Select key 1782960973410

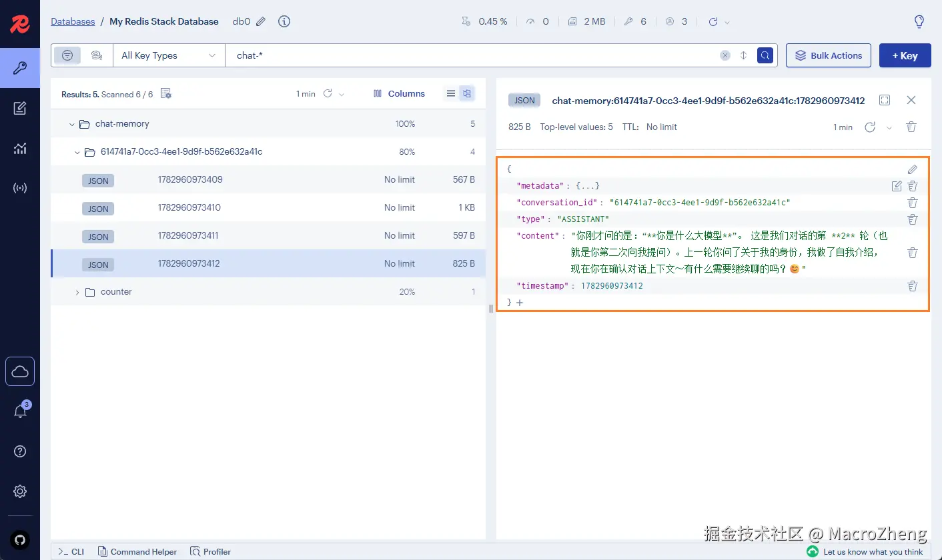(268, 207)
